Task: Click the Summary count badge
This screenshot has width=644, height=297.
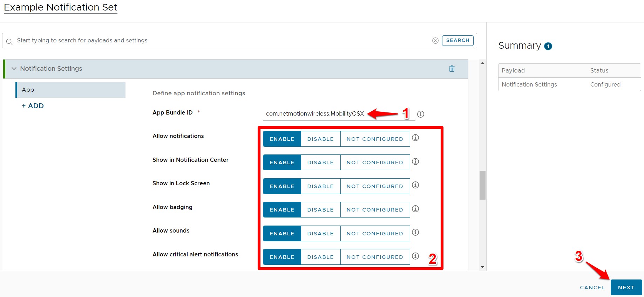Action: pos(548,46)
